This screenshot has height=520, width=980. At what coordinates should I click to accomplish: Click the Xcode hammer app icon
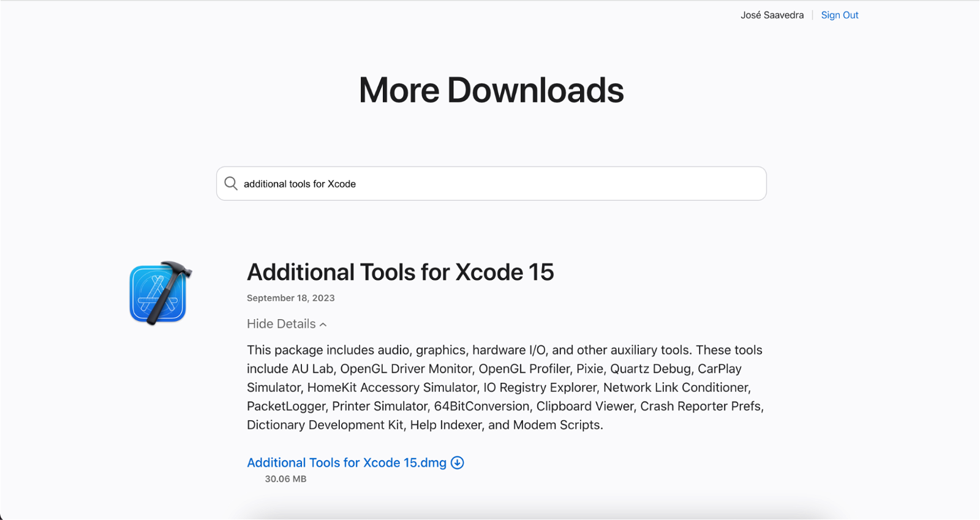tap(160, 293)
